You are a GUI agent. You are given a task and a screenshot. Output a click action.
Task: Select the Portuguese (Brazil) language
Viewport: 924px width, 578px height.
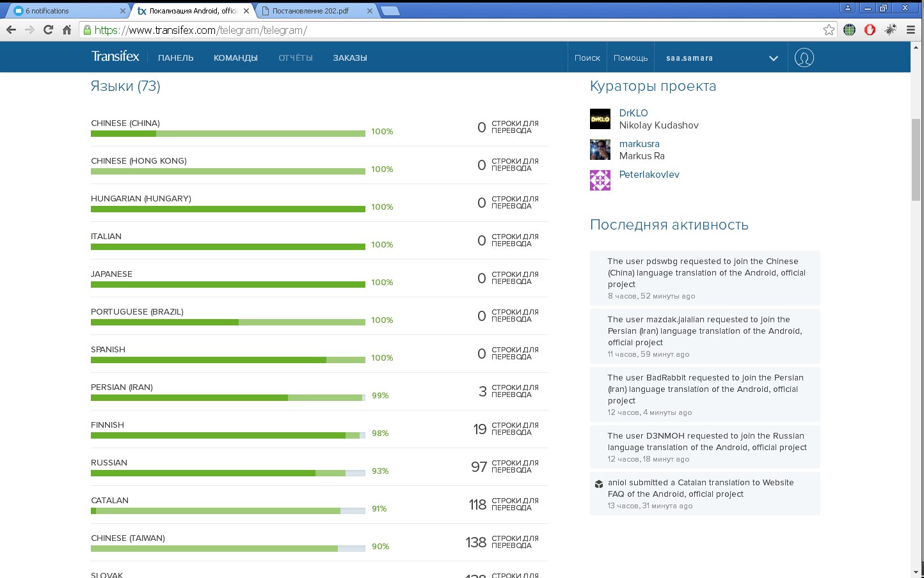point(137,312)
